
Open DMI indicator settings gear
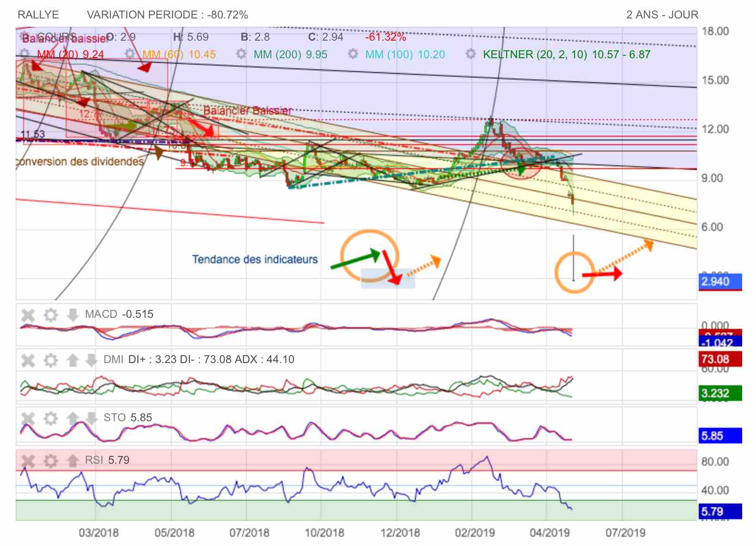pos(50,360)
